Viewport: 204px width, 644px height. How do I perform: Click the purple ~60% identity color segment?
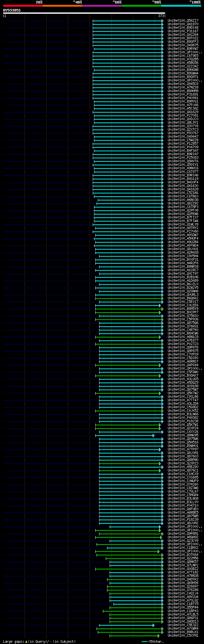[102, 6]
